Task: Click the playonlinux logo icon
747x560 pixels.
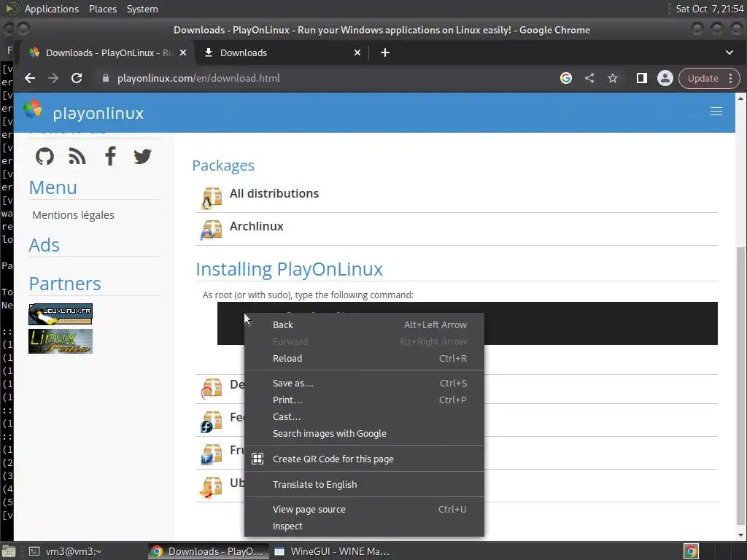Action: pos(32,109)
